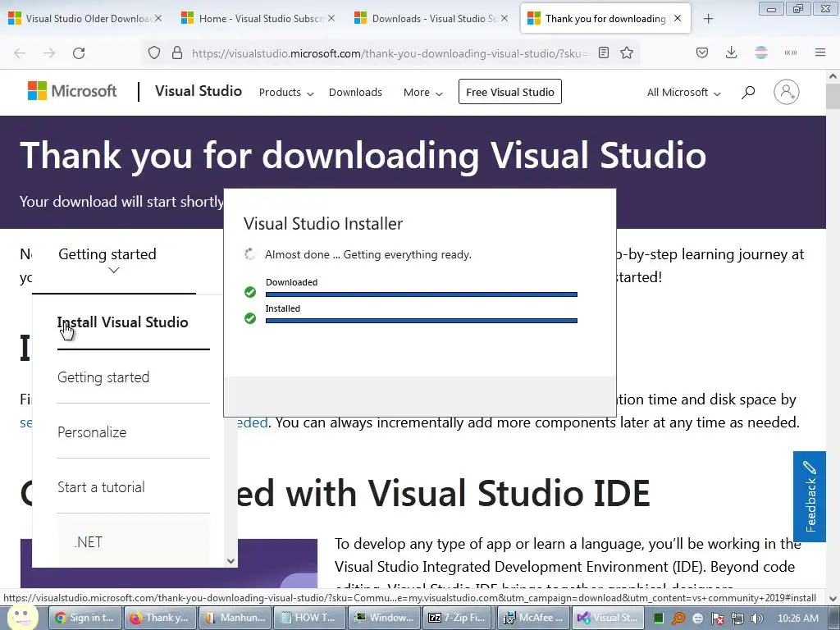
Task: Click the orange magnifier tray icon
Action: tap(678, 619)
